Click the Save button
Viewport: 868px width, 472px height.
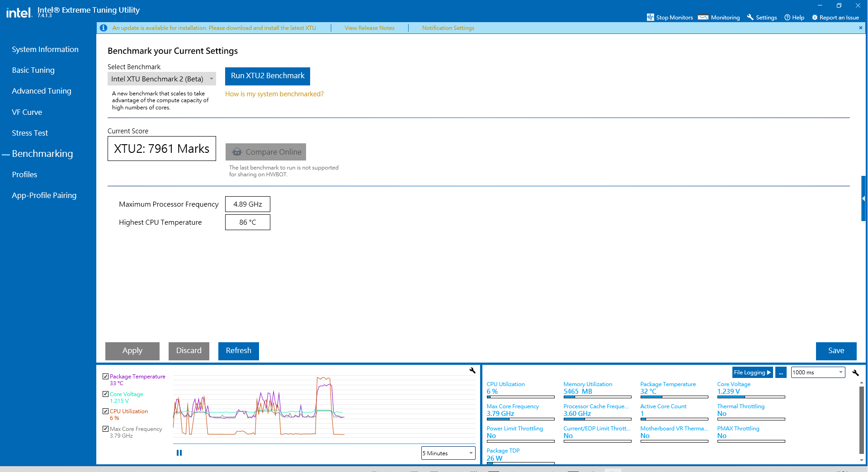836,351
